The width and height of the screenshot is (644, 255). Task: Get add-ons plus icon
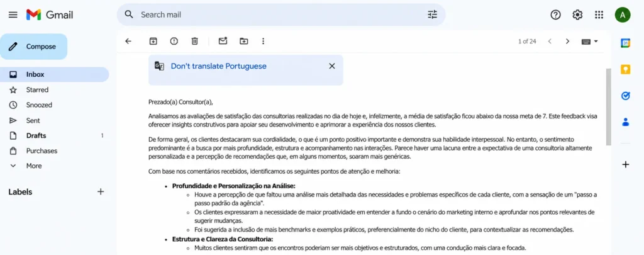[x=626, y=164]
